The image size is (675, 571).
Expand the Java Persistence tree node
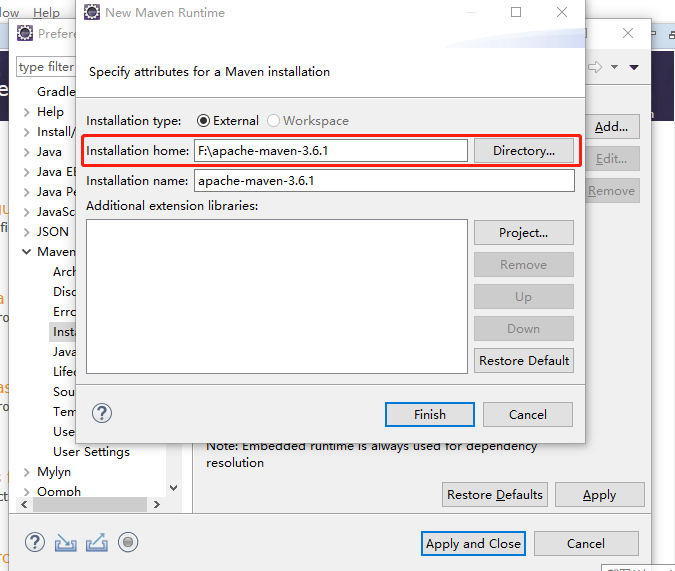click(x=27, y=192)
